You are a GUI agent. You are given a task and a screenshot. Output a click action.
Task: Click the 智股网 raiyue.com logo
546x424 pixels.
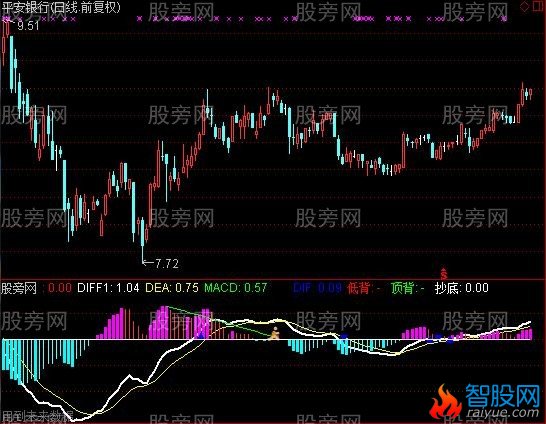(x=486, y=401)
